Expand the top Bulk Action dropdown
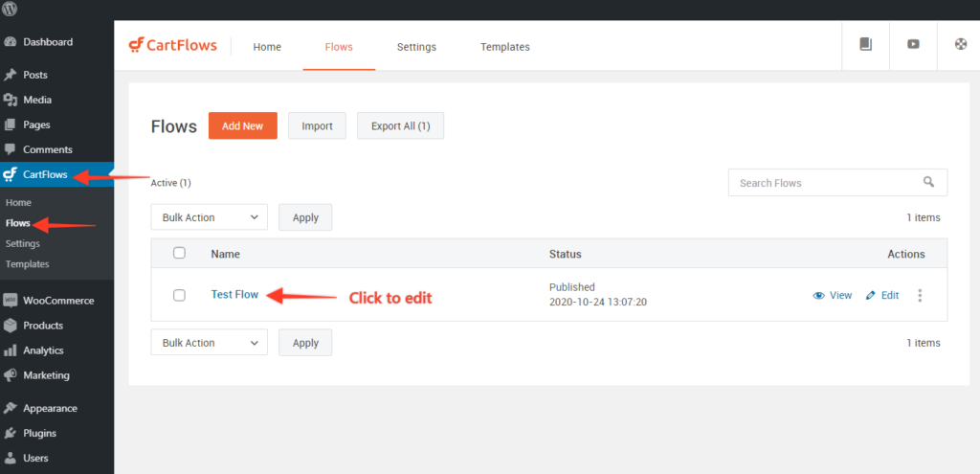Image resolution: width=980 pixels, height=474 pixels. [x=209, y=217]
